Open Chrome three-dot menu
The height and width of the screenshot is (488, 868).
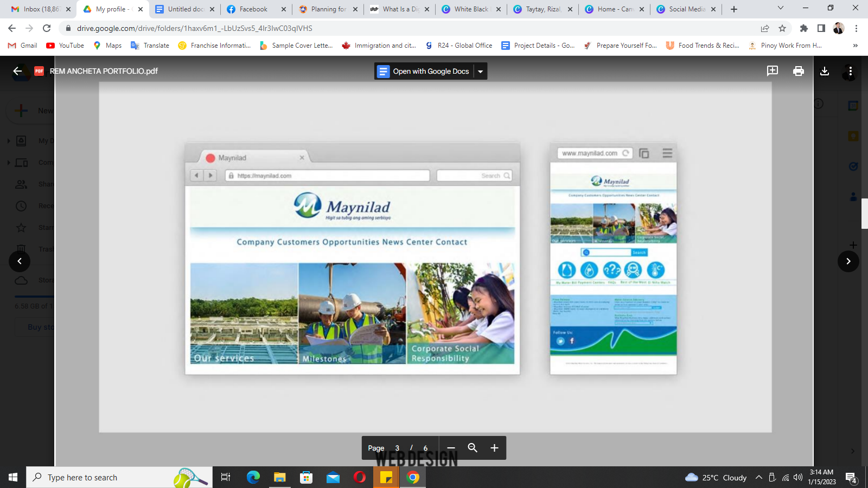point(856,28)
